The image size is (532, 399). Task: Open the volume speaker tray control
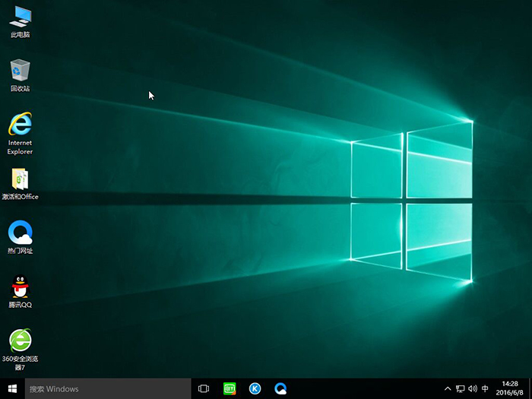(x=472, y=388)
